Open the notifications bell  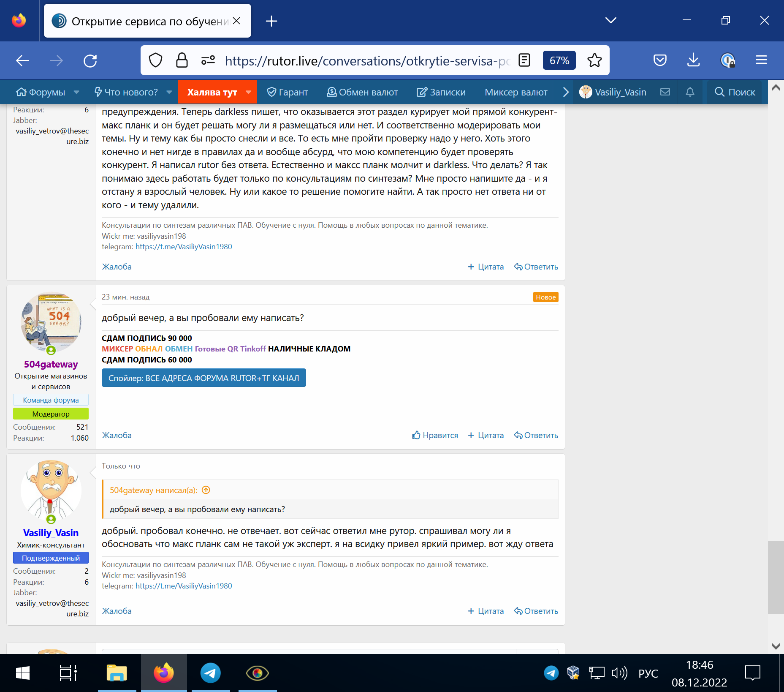pos(690,92)
